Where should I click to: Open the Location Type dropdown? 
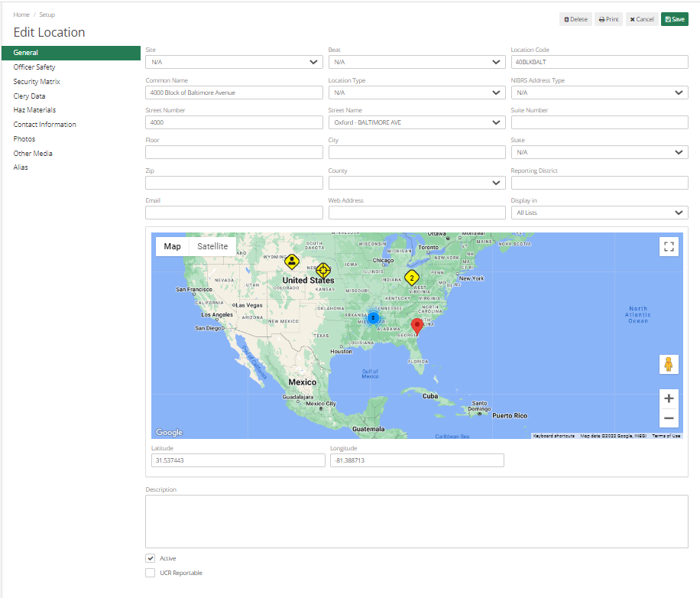coord(416,92)
